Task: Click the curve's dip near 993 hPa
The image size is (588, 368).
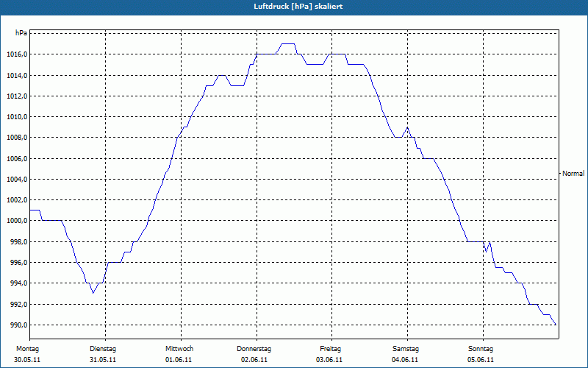Action: click(x=93, y=293)
